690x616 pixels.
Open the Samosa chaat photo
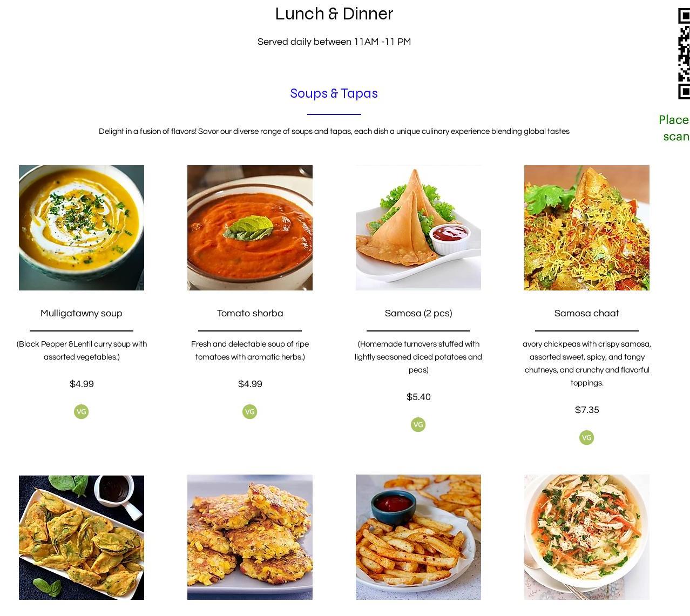coord(587,228)
